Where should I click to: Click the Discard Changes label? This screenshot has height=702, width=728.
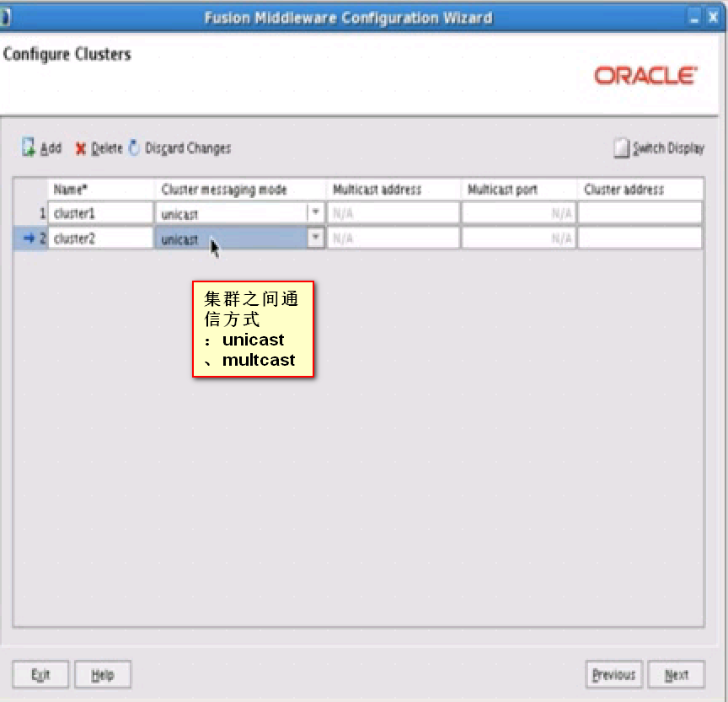(x=188, y=148)
